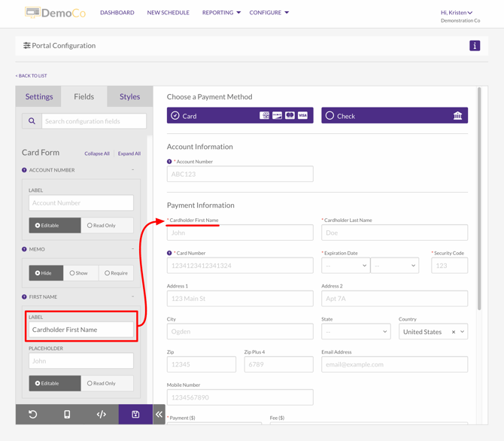Switch to the Styles tab
Viewport: 504px width, 441px height.
click(x=129, y=96)
